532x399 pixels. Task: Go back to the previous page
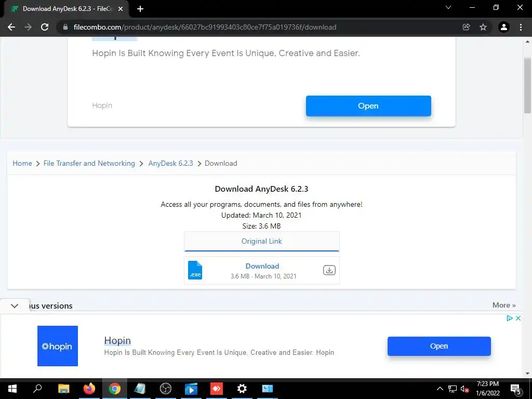point(11,27)
